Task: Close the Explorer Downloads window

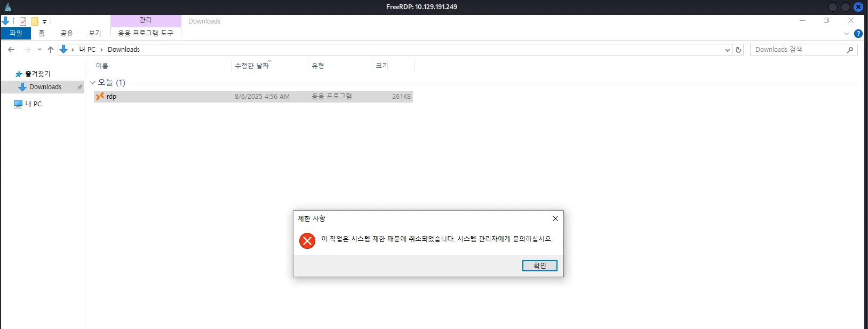Action: (x=851, y=21)
